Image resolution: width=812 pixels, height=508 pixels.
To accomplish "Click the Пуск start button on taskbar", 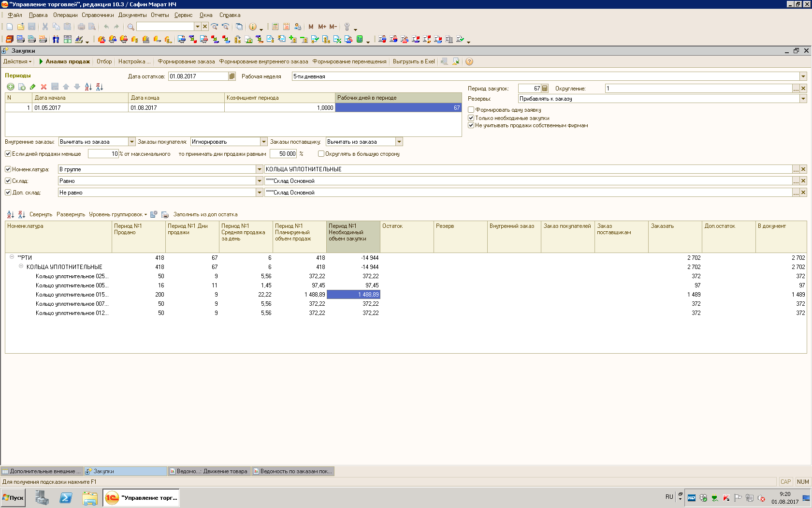I will (x=13, y=497).
